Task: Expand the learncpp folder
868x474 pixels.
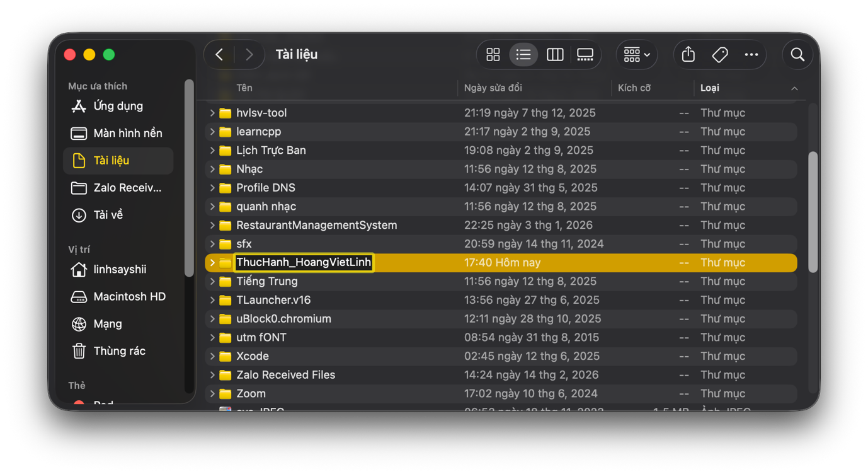Action: (x=212, y=132)
